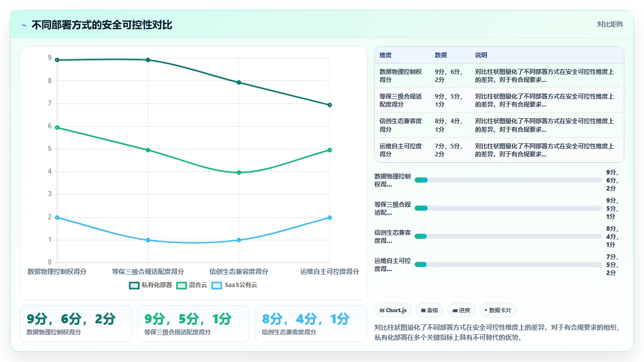Click the 数据物理控制 progress row label
The height and width of the screenshot is (362, 644).
pos(393,180)
